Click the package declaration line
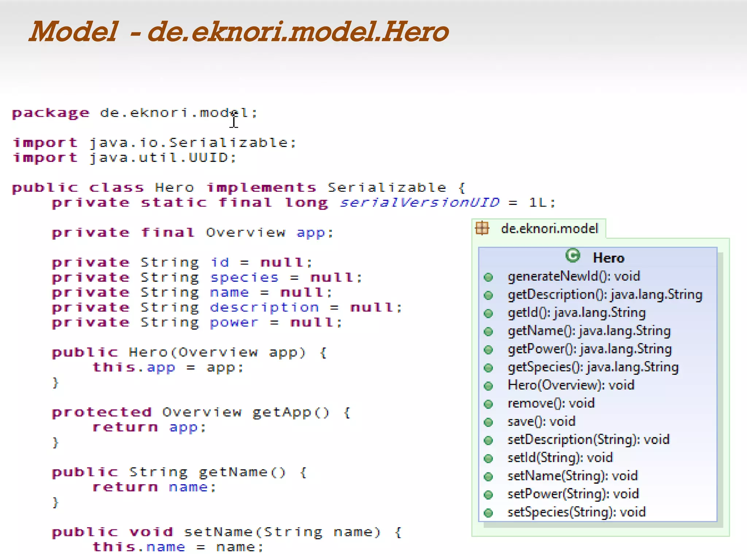747x560 pixels. (134, 113)
